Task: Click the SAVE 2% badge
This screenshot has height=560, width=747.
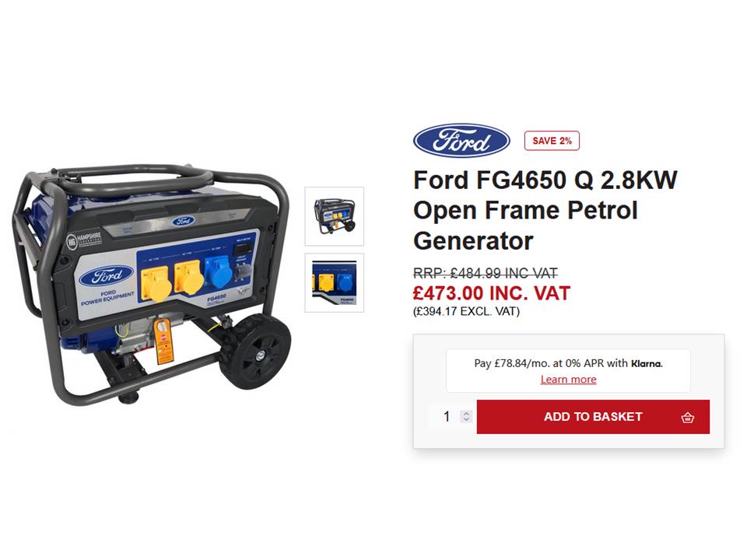Action: pyautogui.click(x=552, y=141)
